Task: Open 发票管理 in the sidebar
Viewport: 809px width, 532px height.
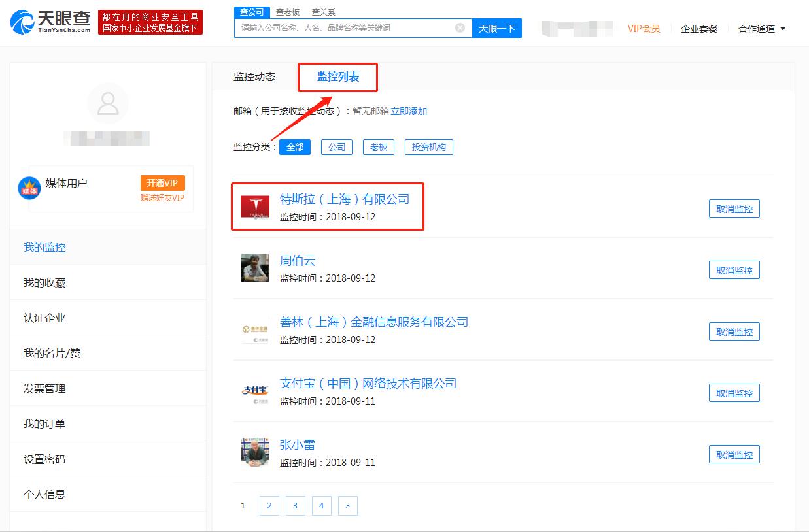Action: coord(108,388)
